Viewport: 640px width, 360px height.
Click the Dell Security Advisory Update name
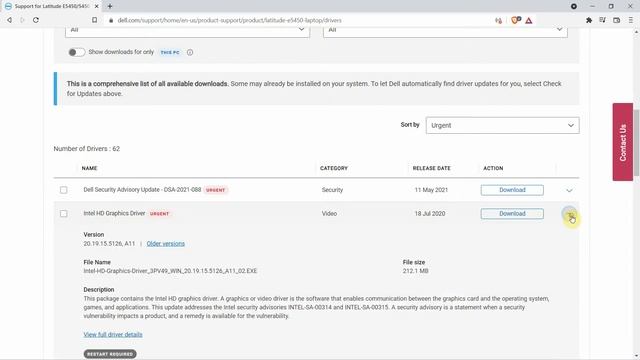(142, 189)
